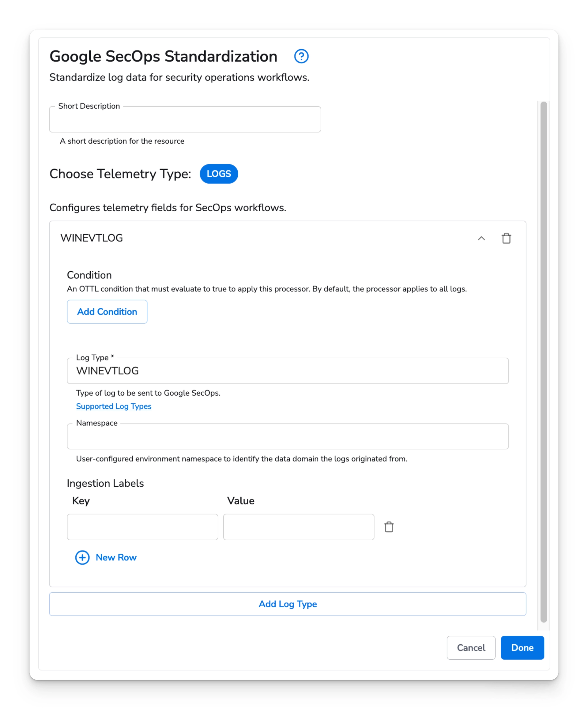The width and height of the screenshot is (588, 720).
Task: Select the LOGS telemetry type chip
Action: coord(219,174)
